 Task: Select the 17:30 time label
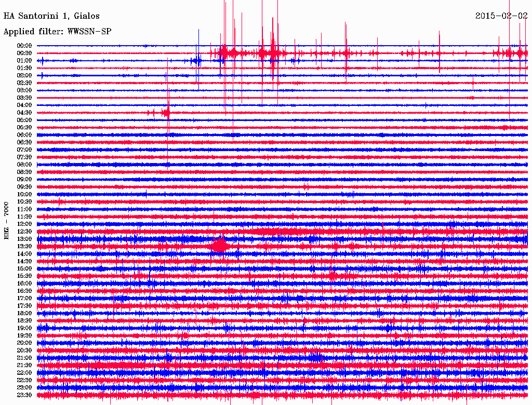(x=24, y=306)
